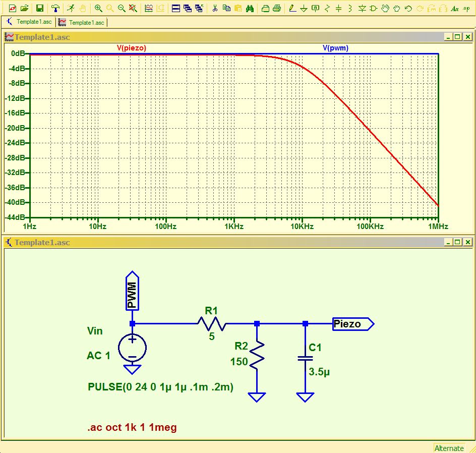Click the Tile Windows Horizontally icon
476x453 pixels.
tap(176, 8)
